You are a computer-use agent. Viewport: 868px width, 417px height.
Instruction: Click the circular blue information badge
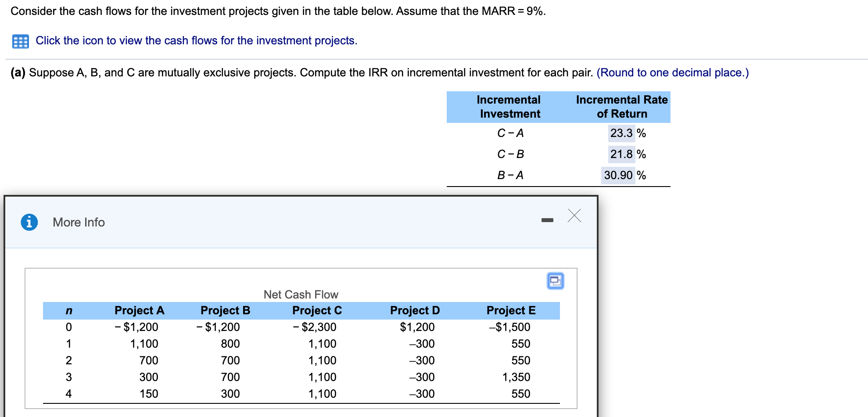point(29,222)
